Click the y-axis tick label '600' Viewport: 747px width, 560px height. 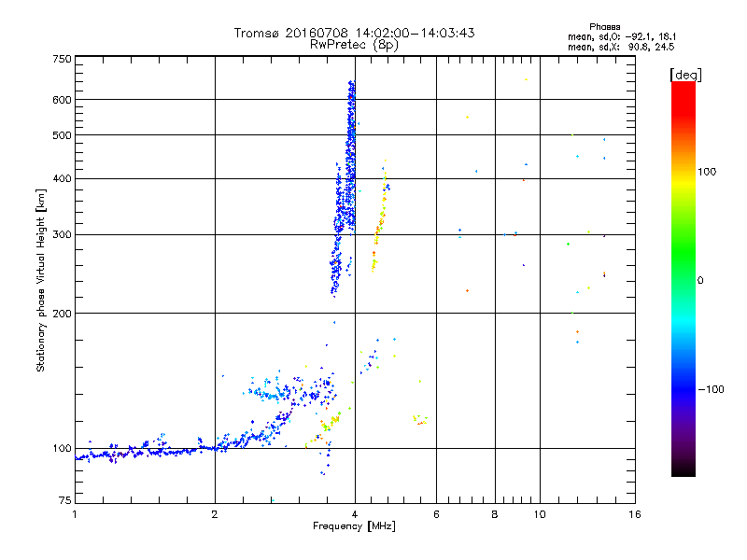pos(62,100)
